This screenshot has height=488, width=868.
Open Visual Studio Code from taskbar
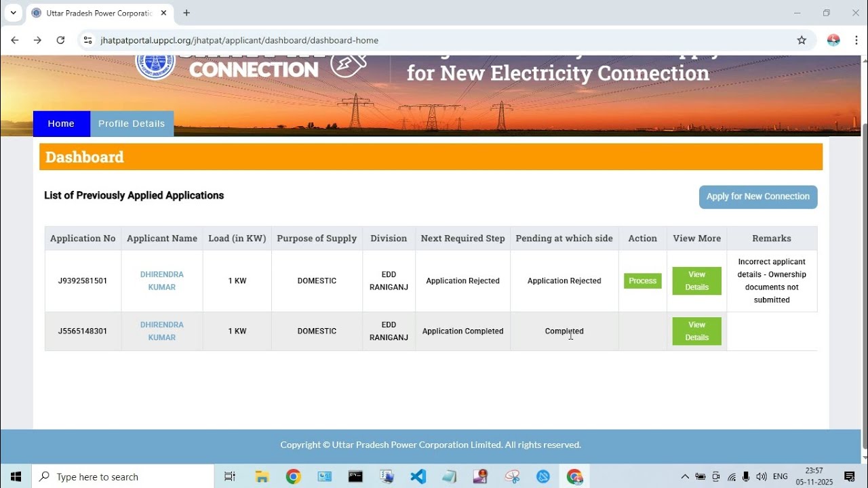pyautogui.click(x=418, y=476)
